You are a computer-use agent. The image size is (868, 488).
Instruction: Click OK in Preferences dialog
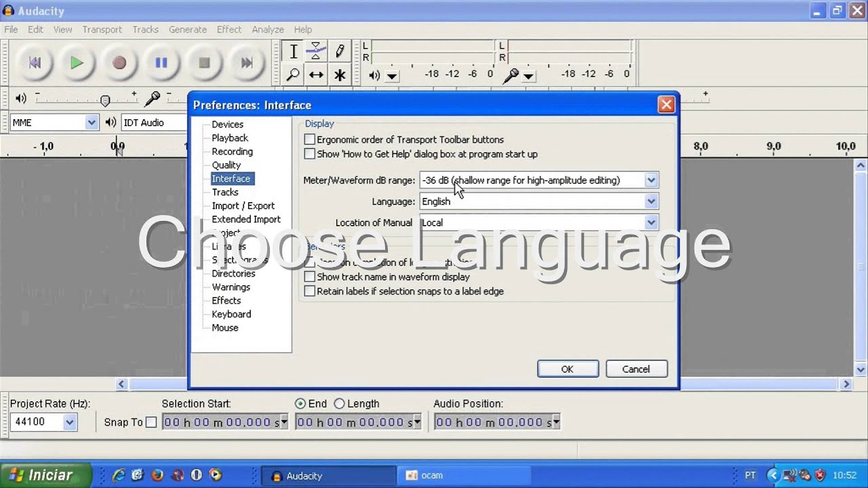coord(568,369)
